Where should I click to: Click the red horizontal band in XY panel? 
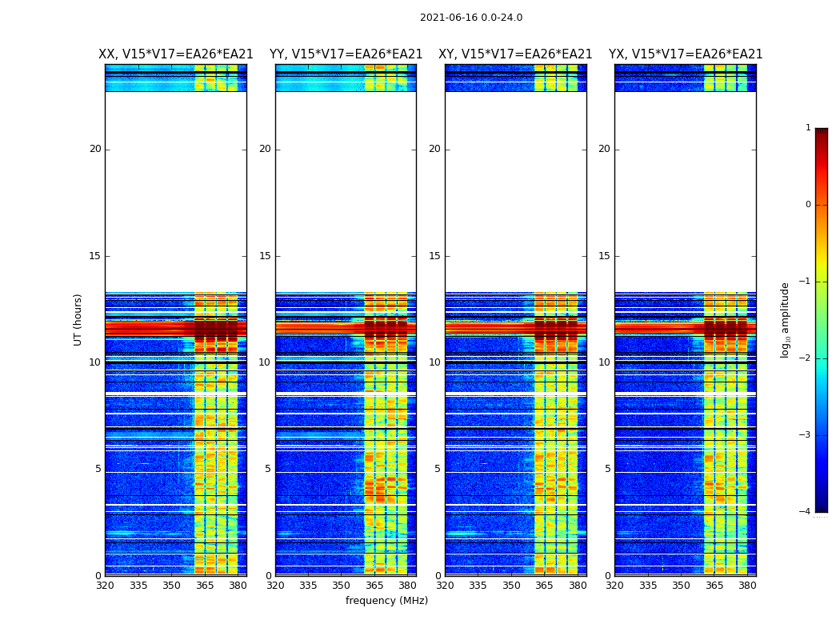490,328
